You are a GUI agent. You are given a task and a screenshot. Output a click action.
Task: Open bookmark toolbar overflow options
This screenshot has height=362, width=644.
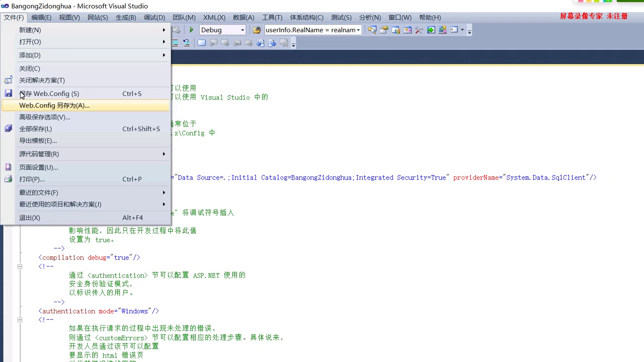(293, 44)
